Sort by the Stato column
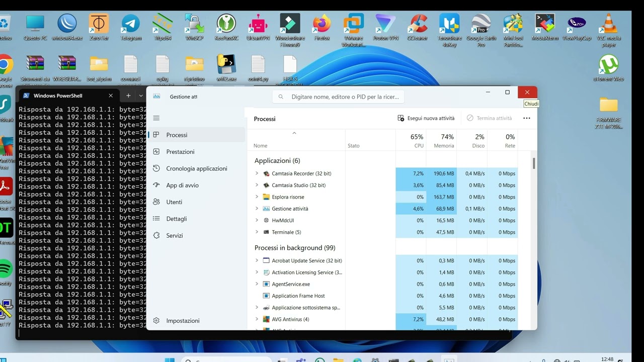Screen dimensions: 644x362 point(370,140)
